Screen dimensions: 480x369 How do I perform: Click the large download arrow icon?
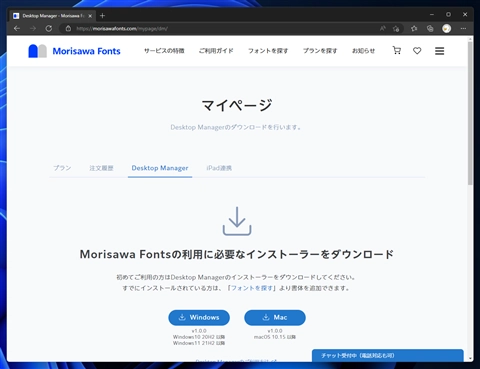(x=237, y=221)
